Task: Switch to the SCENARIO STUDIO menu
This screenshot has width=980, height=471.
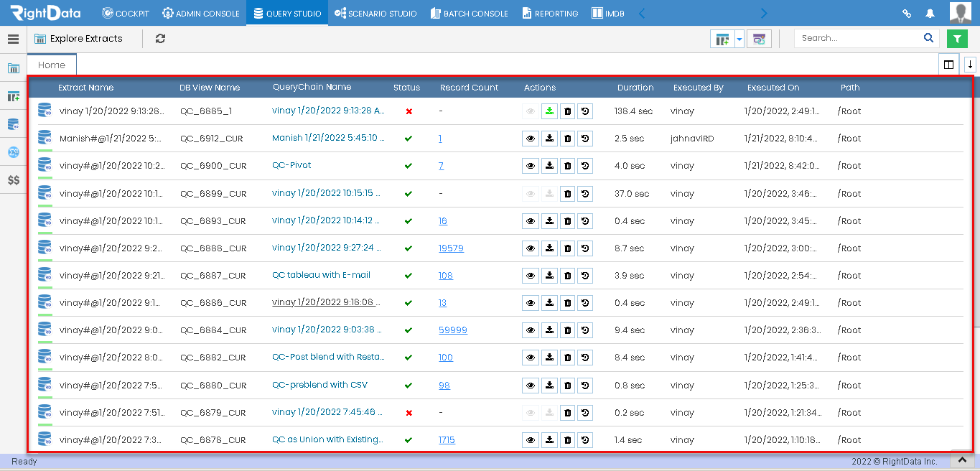Action: click(374, 12)
